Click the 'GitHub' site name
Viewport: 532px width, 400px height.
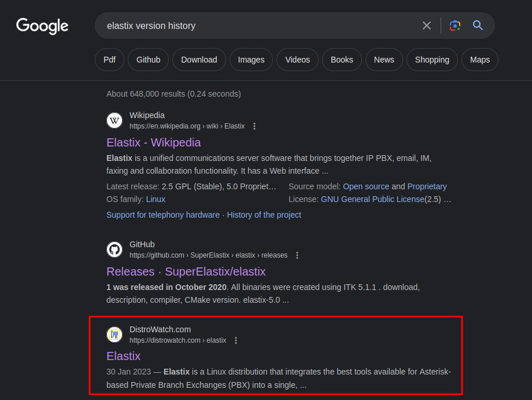[142, 244]
